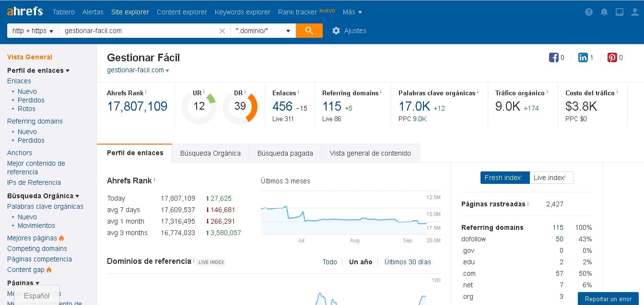Image resolution: width=644 pixels, height=305 pixels.
Task: Click the info icon beside Ahrefs Rank metric
Action: [x=146, y=92]
